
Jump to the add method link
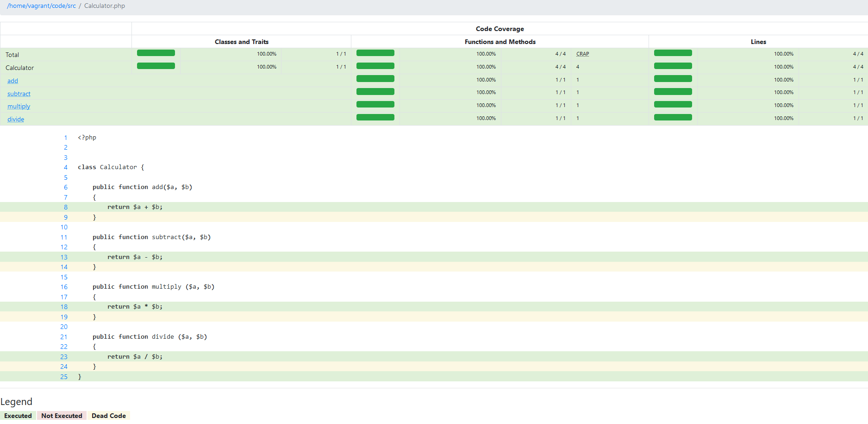pos(12,81)
